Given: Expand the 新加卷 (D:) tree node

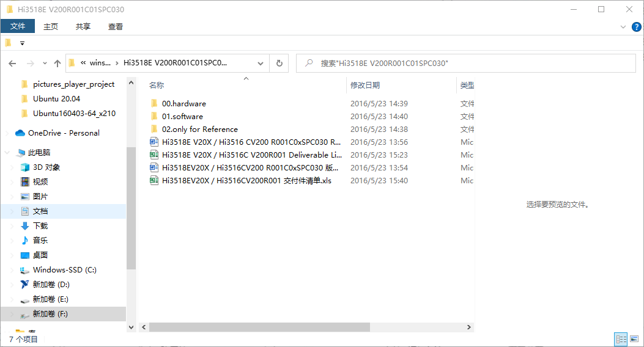Looking at the screenshot, I should pyautogui.click(x=12, y=284).
